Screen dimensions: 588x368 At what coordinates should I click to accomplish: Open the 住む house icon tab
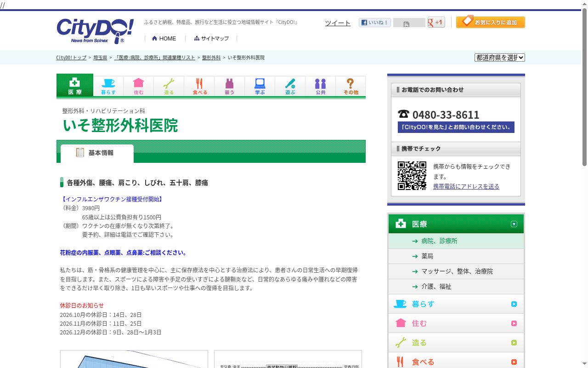pyautogui.click(x=139, y=86)
